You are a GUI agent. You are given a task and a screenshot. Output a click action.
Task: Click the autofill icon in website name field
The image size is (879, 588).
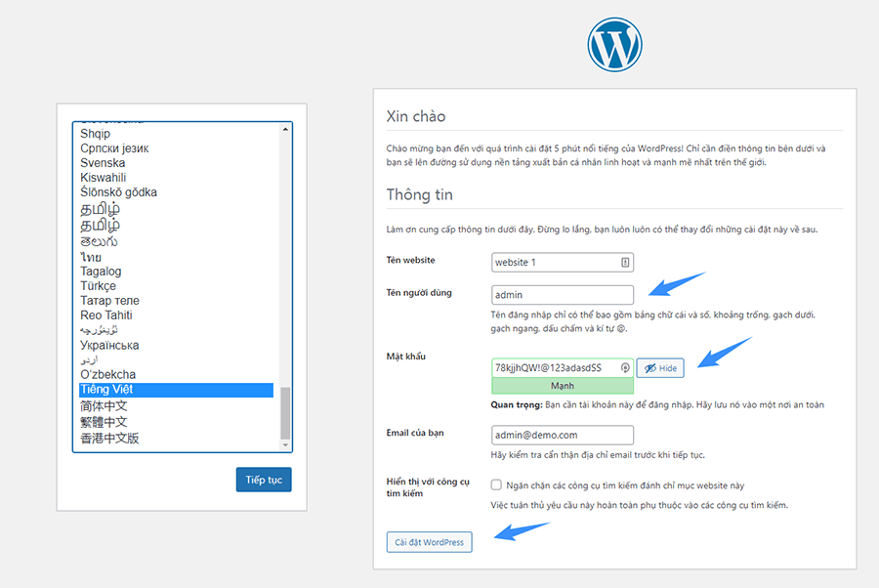click(624, 262)
